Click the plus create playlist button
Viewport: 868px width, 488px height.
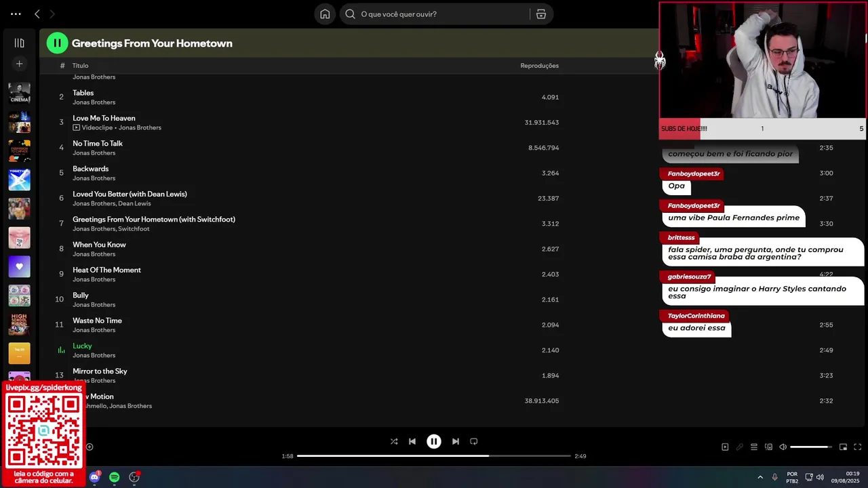[19, 64]
